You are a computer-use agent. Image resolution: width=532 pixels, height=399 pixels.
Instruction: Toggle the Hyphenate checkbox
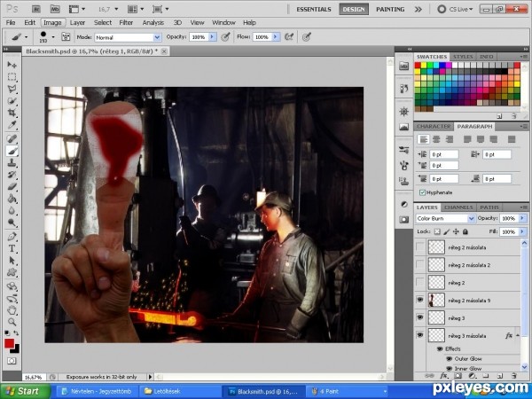[422, 192]
